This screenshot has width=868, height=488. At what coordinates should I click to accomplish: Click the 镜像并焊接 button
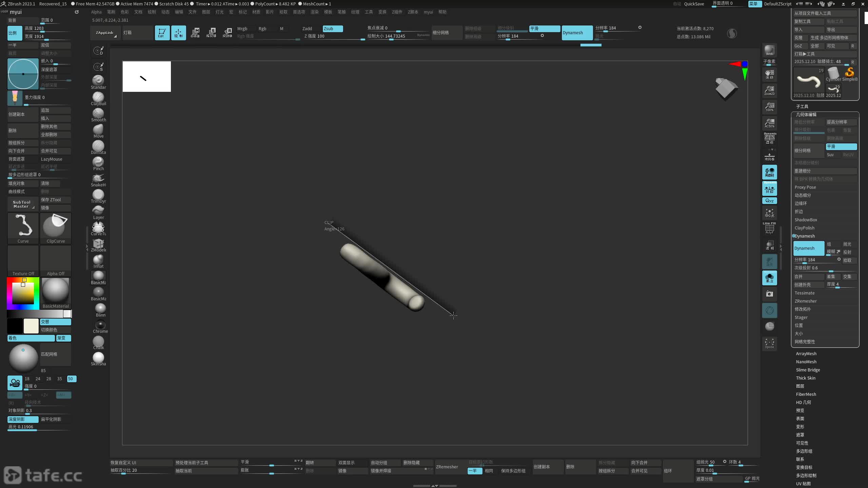[x=381, y=471]
